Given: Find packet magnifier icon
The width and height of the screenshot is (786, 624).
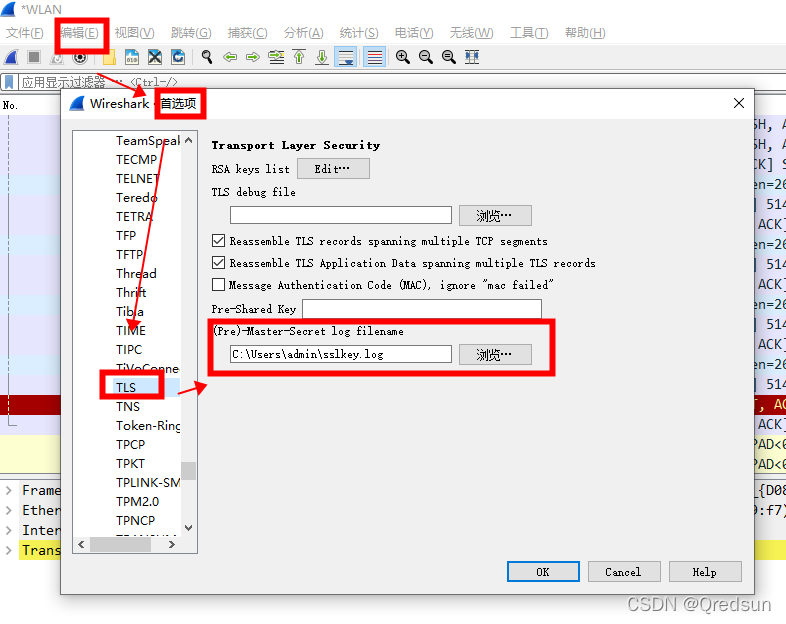Looking at the screenshot, I should 207,57.
